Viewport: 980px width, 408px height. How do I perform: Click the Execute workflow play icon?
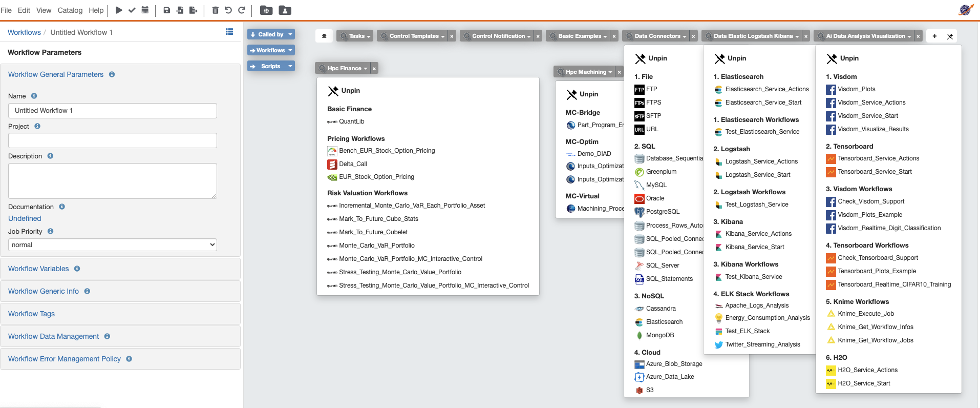tap(119, 10)
